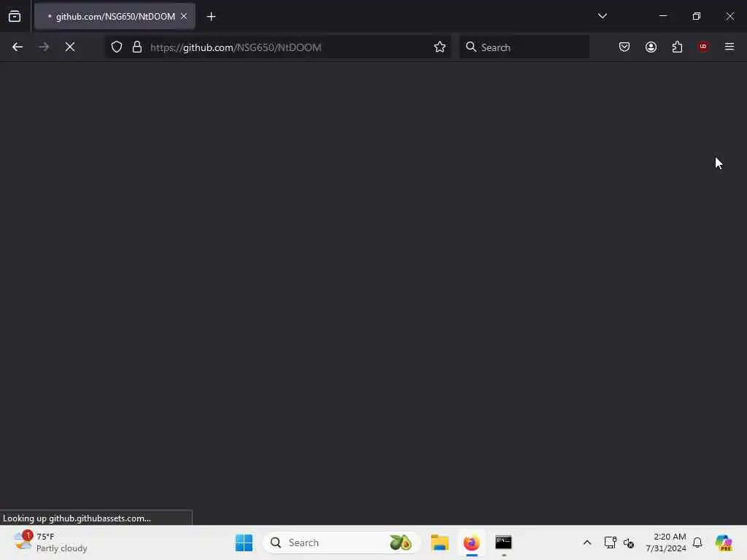Open the Windows Start menu
The width and height of the screenshot is (747, 560).
pos(244,542)
